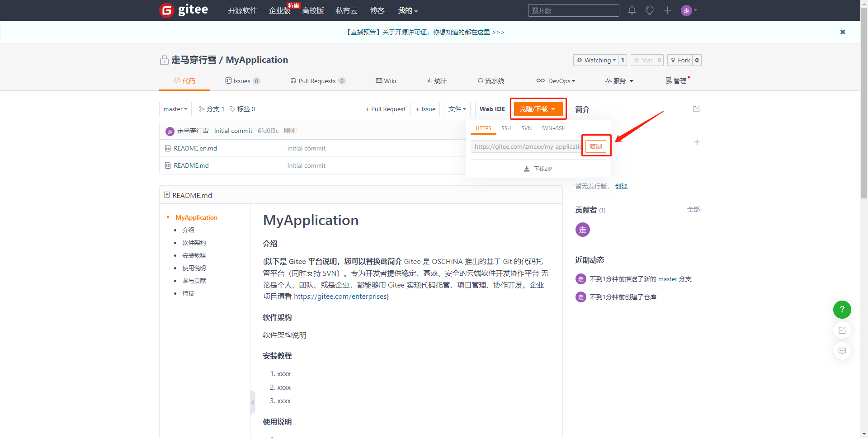Fork the repository

pos(680,60)
